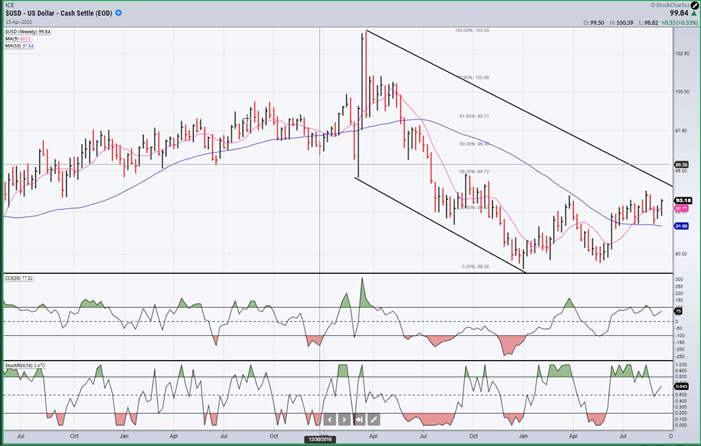
Task: Jump to latest data with skip-to-end button
Action: [358, 420]
